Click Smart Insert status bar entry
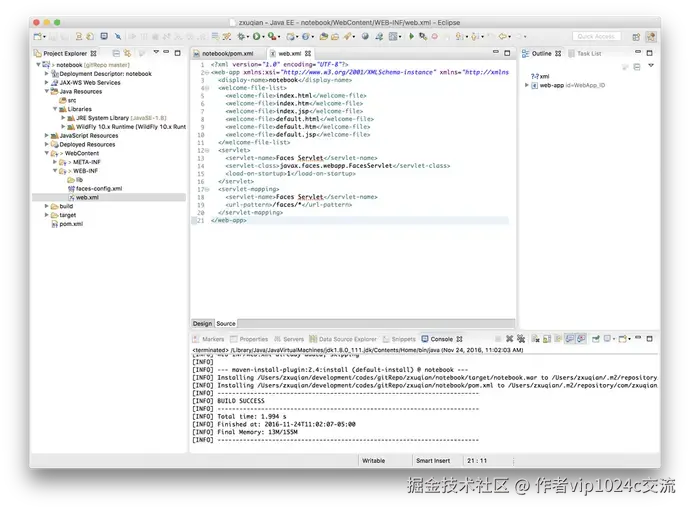The image size is (690, 510). pos(433,461)
